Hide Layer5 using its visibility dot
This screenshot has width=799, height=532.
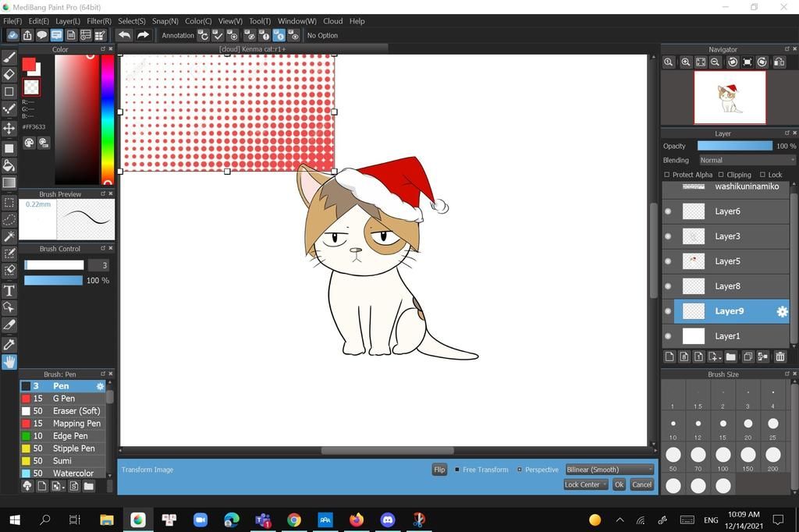point(668,261)
